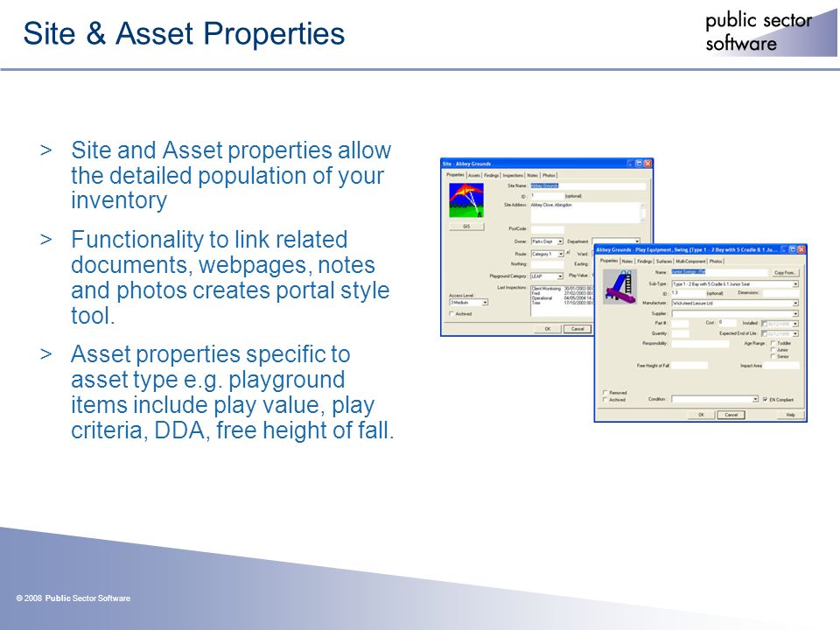This screenshot has height=630, width=840.
Task: Click OK in the Play Equipment window
Action: [701, 415]
